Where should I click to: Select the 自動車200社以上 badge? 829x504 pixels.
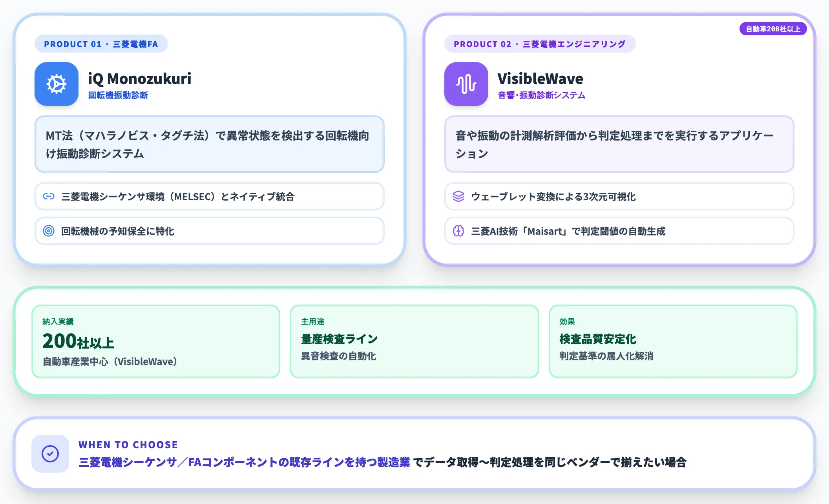[773, 29]
